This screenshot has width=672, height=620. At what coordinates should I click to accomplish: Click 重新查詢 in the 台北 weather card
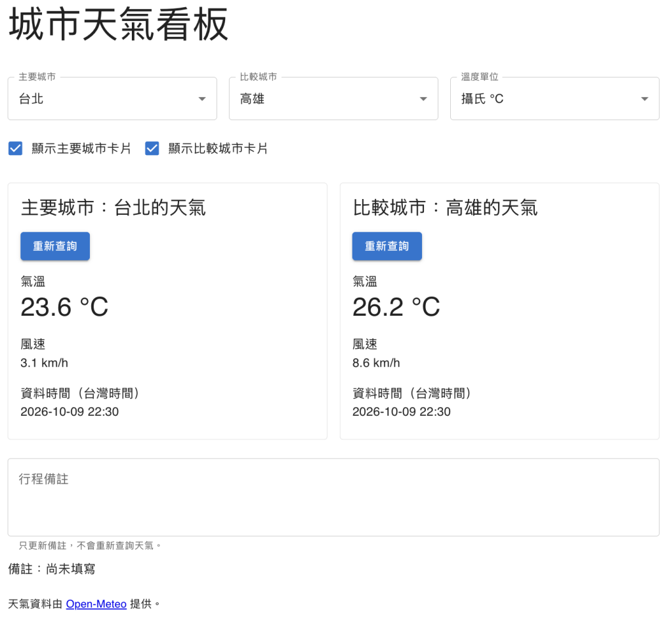tap(55, 246)
